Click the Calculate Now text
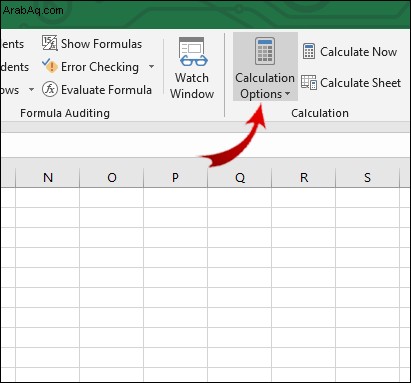The height and width of the screenshot is (383, 411). 359,52
